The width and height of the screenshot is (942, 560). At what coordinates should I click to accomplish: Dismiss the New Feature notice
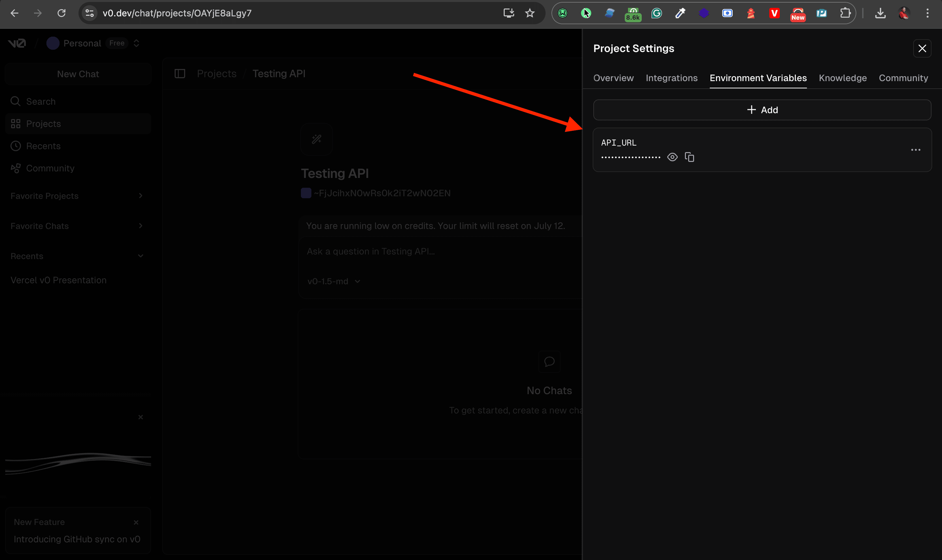coord(136,522)
